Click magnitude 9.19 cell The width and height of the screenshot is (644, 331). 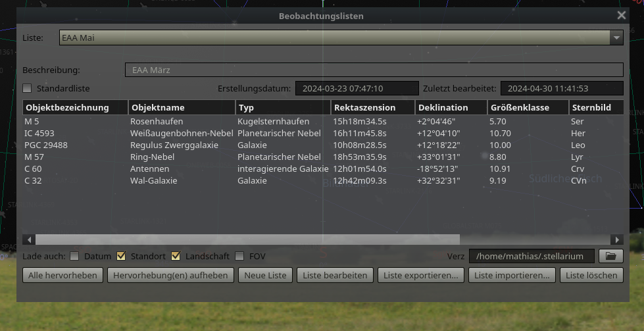498,181
